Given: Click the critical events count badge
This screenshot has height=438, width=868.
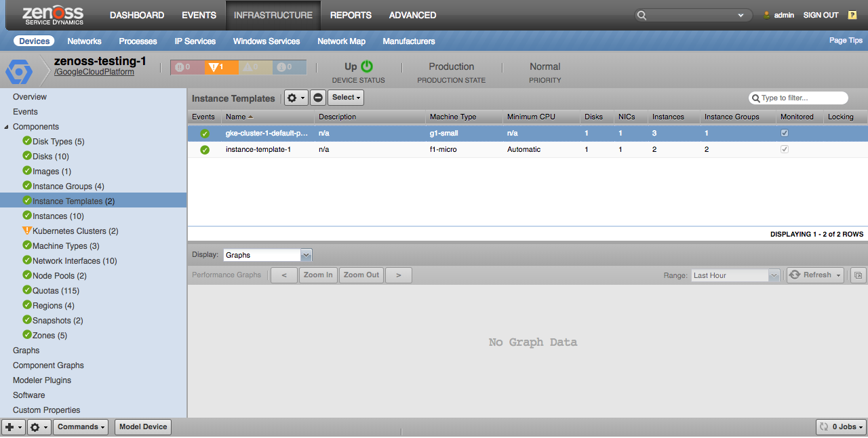Looking at the screenshot, I should tap(187, 67).
